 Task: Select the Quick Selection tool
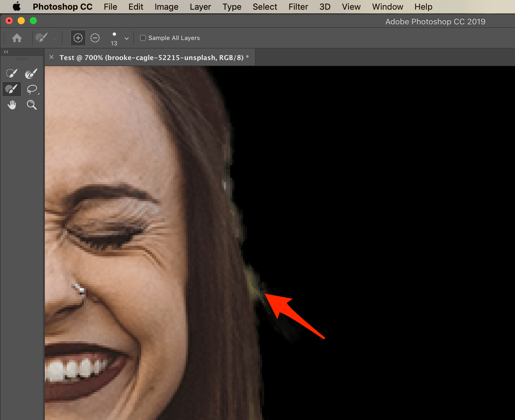point(11,73)
